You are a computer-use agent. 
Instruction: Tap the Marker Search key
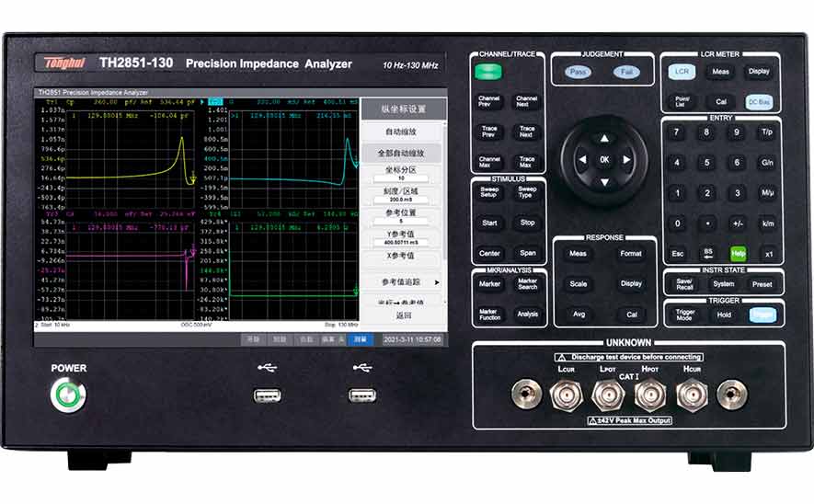tap(527, 284)
